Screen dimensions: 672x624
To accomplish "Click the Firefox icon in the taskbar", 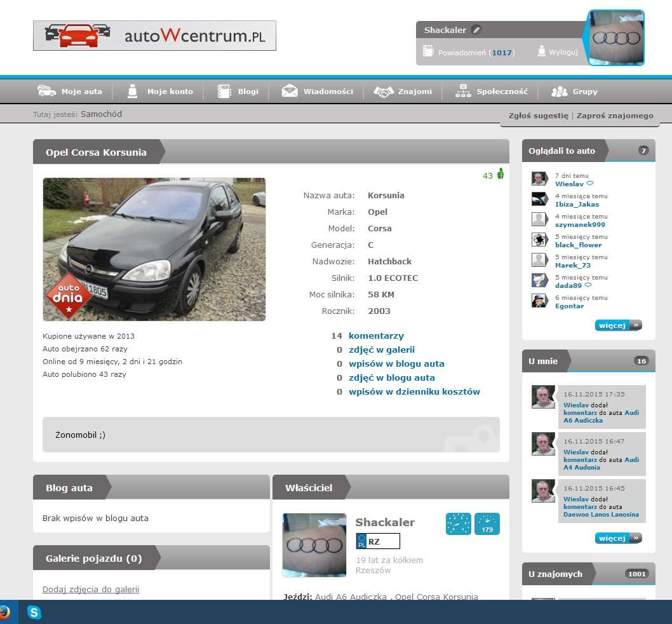I will point(4,612).
